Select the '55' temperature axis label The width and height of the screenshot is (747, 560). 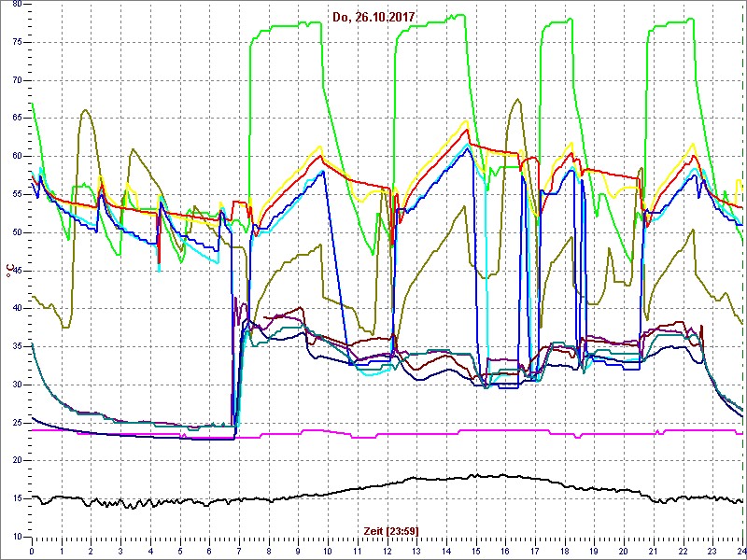coord(17,195)
